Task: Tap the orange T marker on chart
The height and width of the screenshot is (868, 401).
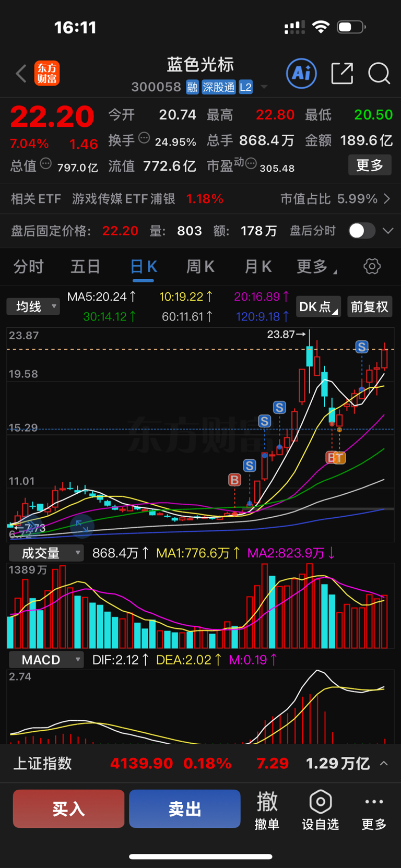Action: [339, 458]
